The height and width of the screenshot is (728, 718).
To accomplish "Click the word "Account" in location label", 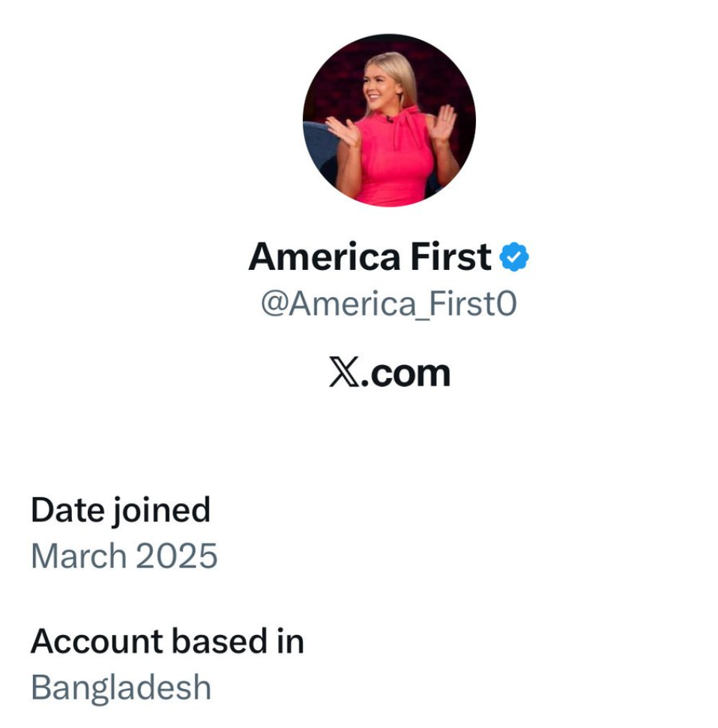I will point(97,642).
